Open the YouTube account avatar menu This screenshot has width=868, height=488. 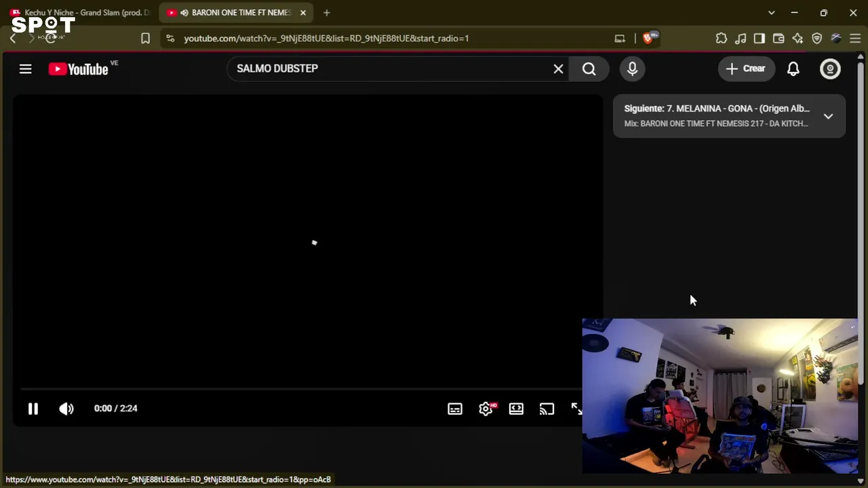click(x=830, y=68)
